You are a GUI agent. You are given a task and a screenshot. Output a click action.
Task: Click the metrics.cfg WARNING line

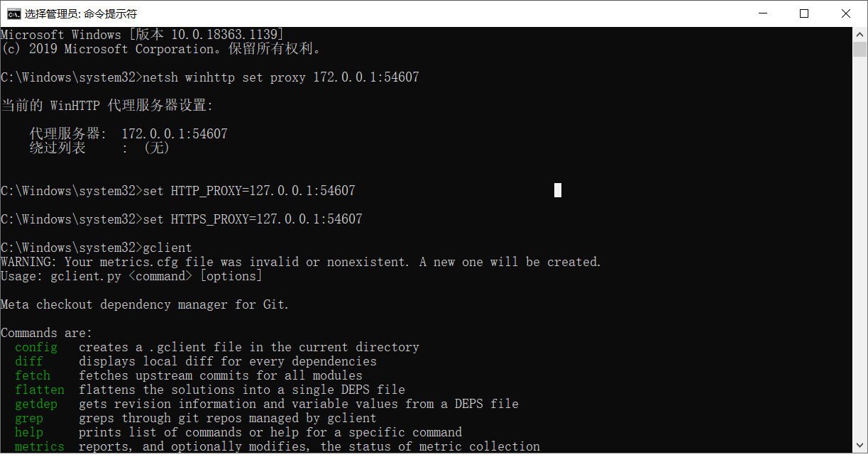(x=301, y=262)
